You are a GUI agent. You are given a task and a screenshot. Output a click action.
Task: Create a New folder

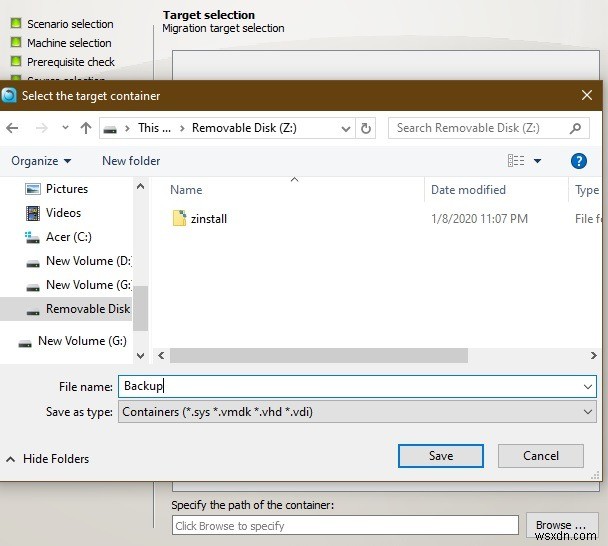pos(131,161)
